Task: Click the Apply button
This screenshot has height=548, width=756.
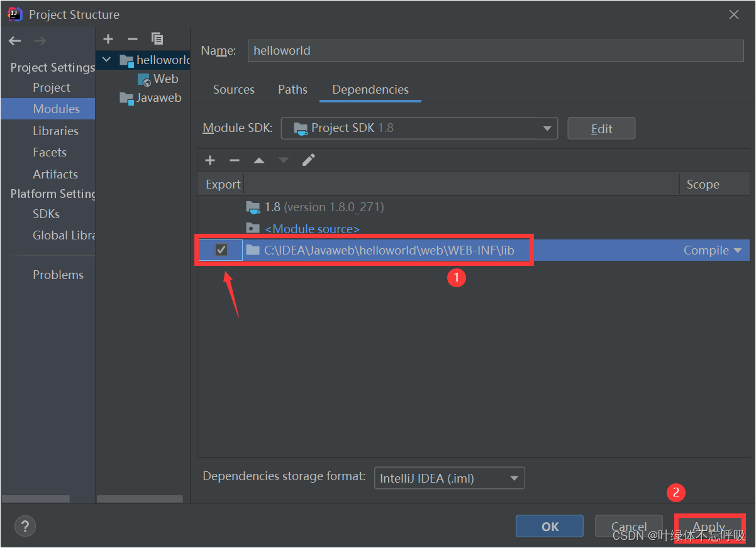Action: click(x=709, y=527)
